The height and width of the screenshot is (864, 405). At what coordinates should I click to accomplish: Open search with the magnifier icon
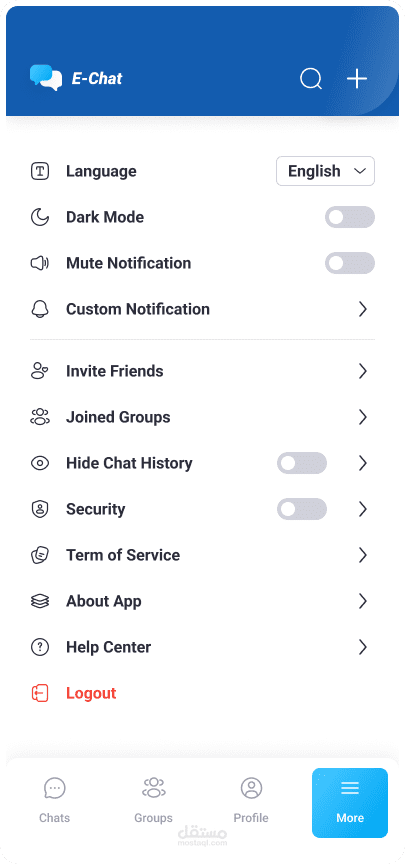(311, 79)
